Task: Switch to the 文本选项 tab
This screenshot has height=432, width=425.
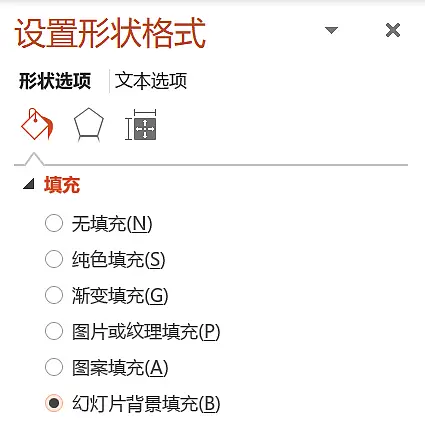Action: coord(151,81)
